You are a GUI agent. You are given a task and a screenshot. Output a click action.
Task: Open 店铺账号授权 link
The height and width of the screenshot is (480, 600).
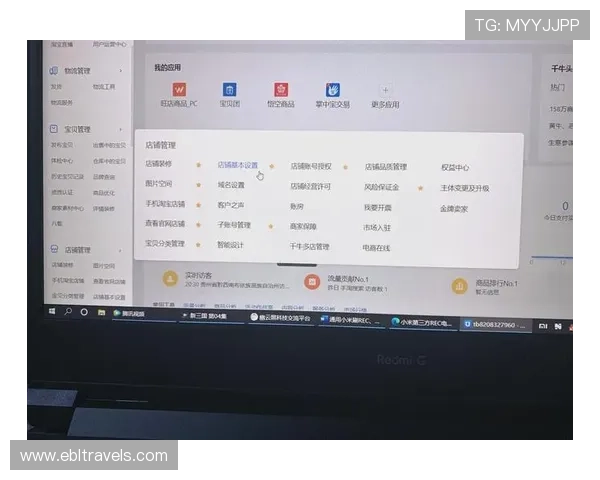click(x=311, y=166)
